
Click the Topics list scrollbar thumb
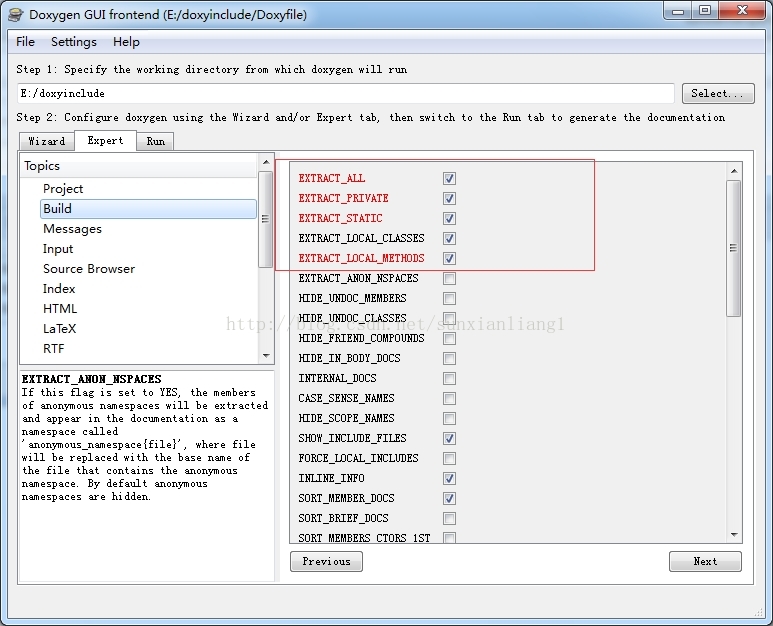click(x=266, y=219)
